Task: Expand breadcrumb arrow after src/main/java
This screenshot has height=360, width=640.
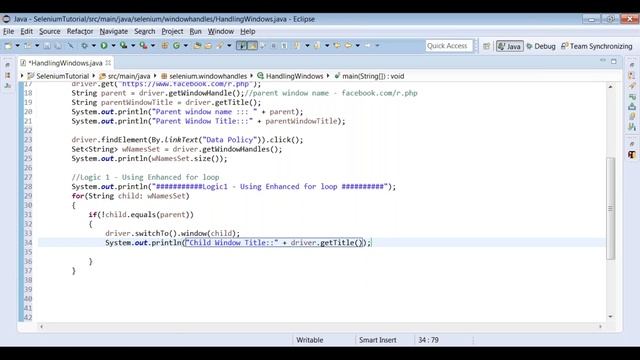Action: click(155, 76)
